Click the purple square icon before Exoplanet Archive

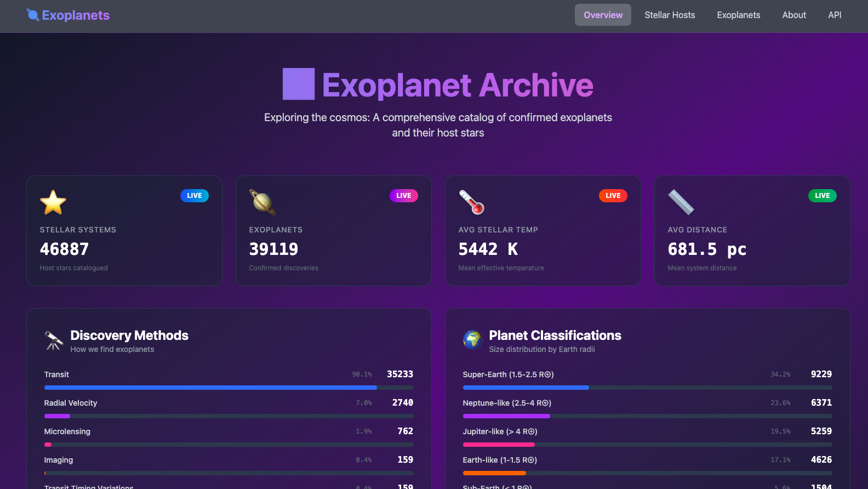[299, 84]
